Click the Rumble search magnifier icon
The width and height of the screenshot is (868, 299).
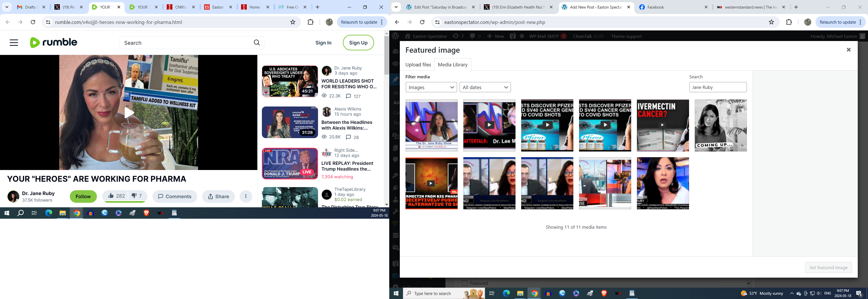coord(257,43)
